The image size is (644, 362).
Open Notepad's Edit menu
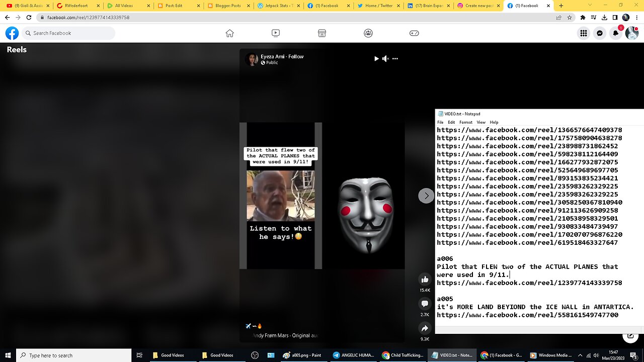[x=451, y=122]
